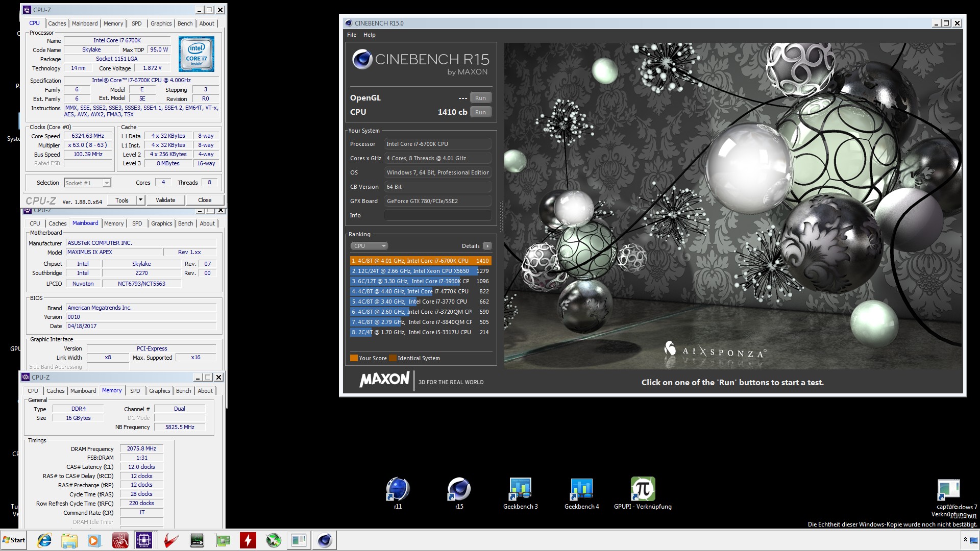
Task: Click the Intel Core i7 logo in CPU-Z
Action: 197,54
